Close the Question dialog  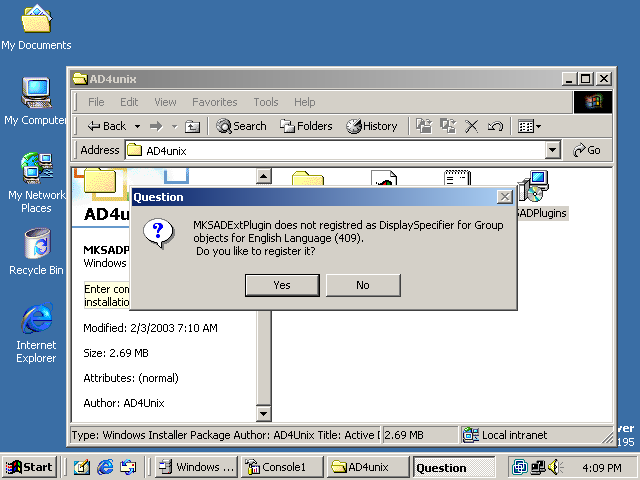(505, 197)
